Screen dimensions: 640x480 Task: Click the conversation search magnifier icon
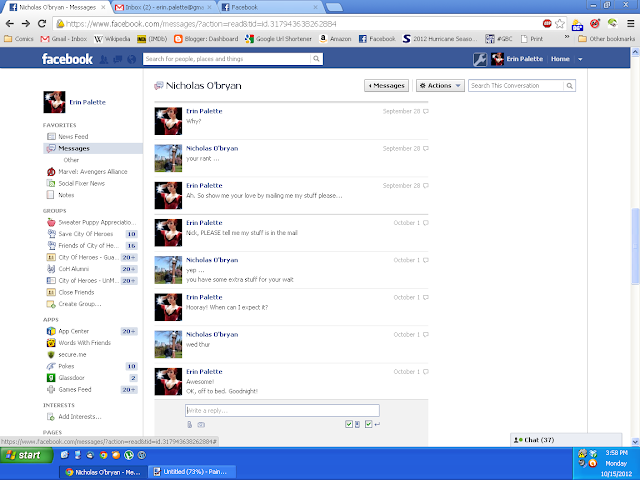[x=569, y=86]
